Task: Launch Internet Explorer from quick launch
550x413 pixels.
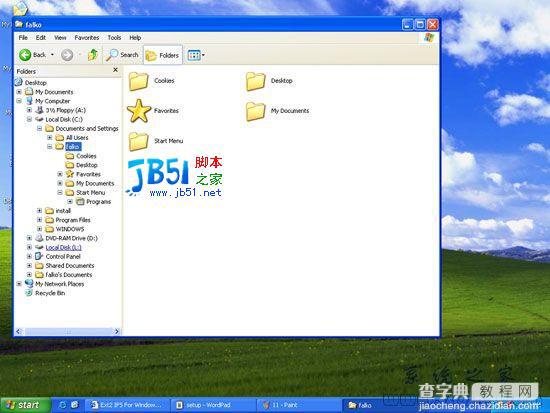Action: (x=62, y=405)
